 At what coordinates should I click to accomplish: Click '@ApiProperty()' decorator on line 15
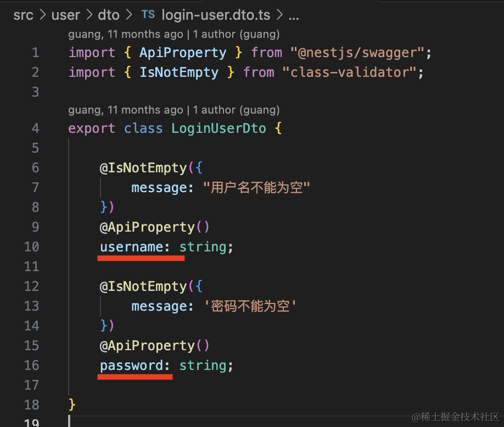tap(155, 346)
